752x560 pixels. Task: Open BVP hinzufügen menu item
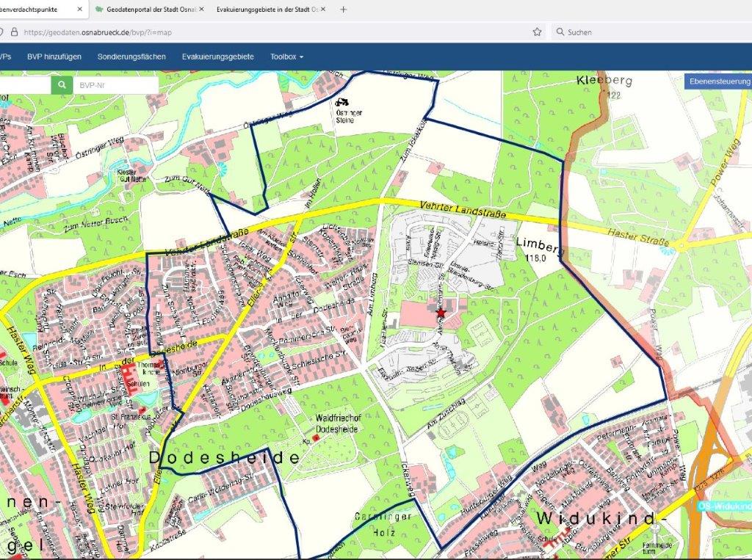(54, 57)
